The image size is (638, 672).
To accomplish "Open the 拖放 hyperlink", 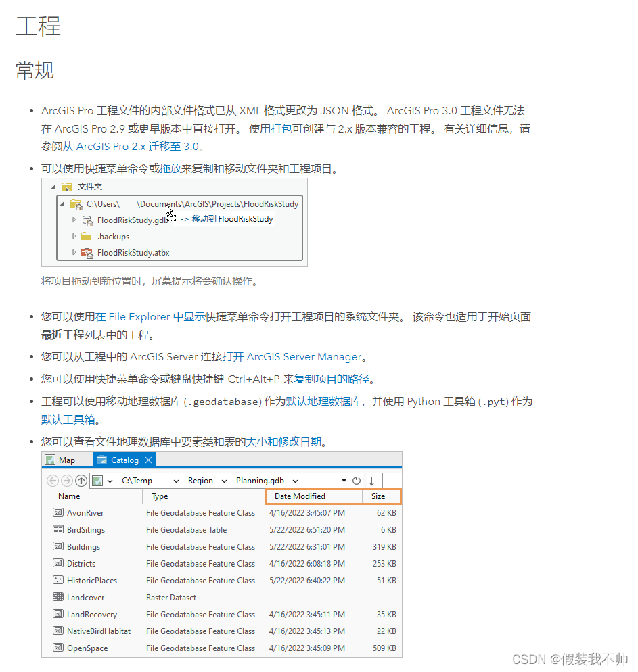I will [170, 169].
